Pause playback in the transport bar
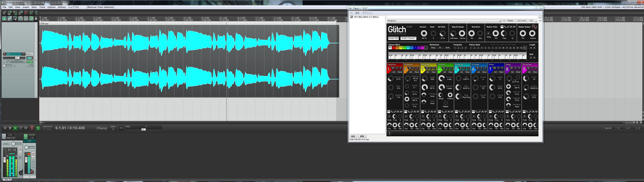The image size is (644, 182). pyautogui.click(x=21, y=128)
